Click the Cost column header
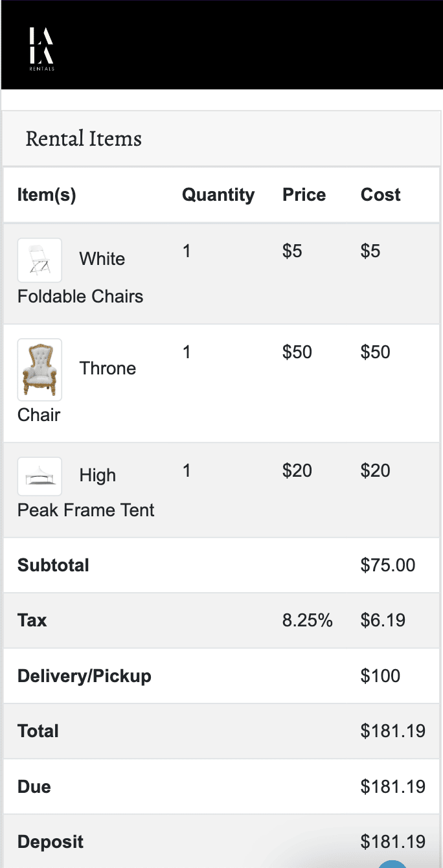This screenshot has height=868, width=443. pos(381,195)
